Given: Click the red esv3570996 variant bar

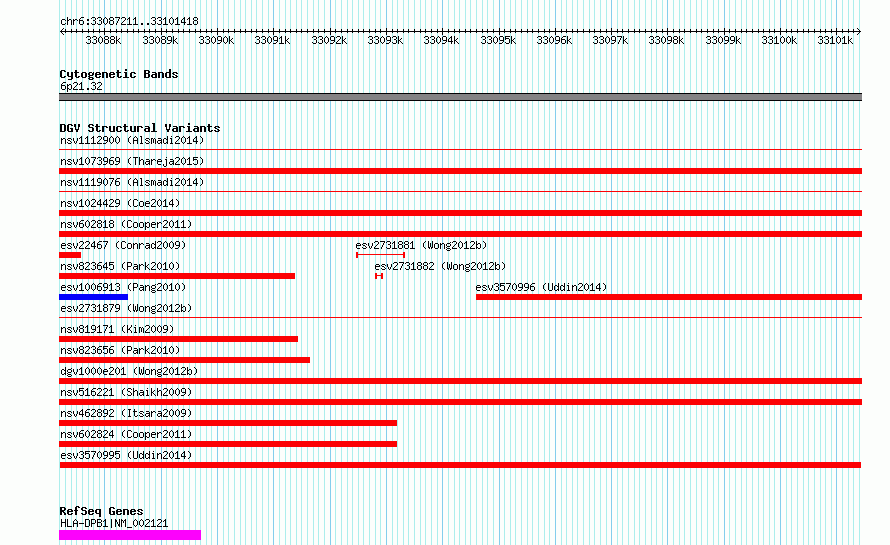Looking at the screenshot, I should point(669,297).
